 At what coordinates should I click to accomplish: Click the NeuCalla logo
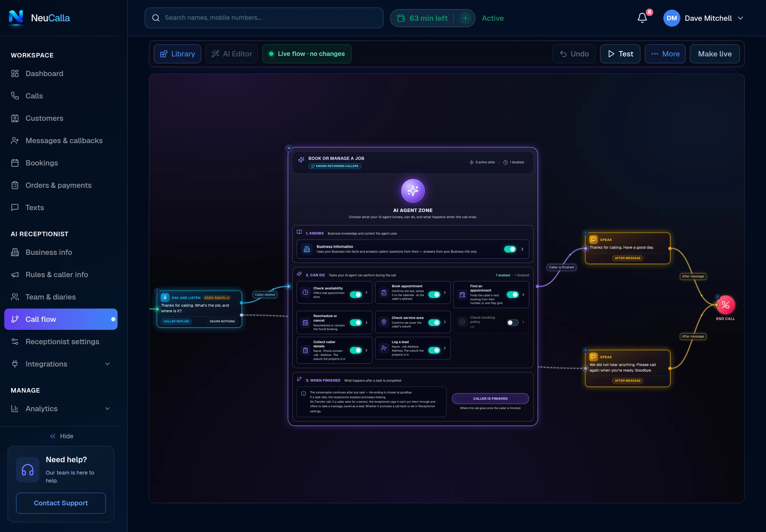[39, 18]
